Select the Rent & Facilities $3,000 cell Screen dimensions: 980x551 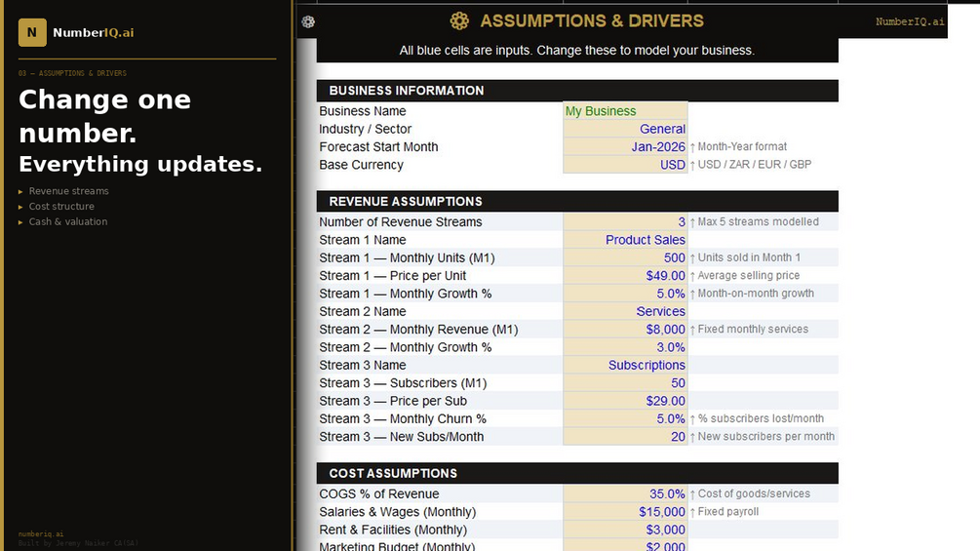625,530
